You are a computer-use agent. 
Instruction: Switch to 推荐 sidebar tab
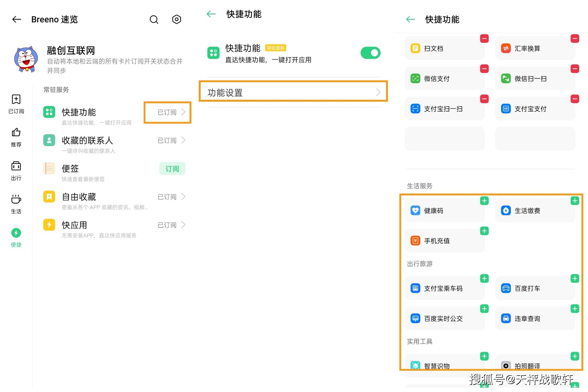[16, 137]
